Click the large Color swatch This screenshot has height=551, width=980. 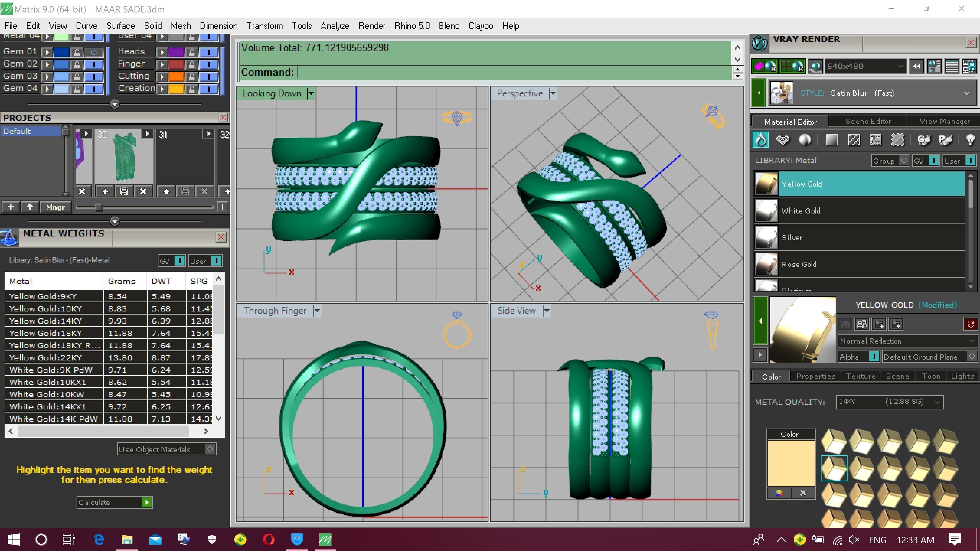(x=791, y=463)
